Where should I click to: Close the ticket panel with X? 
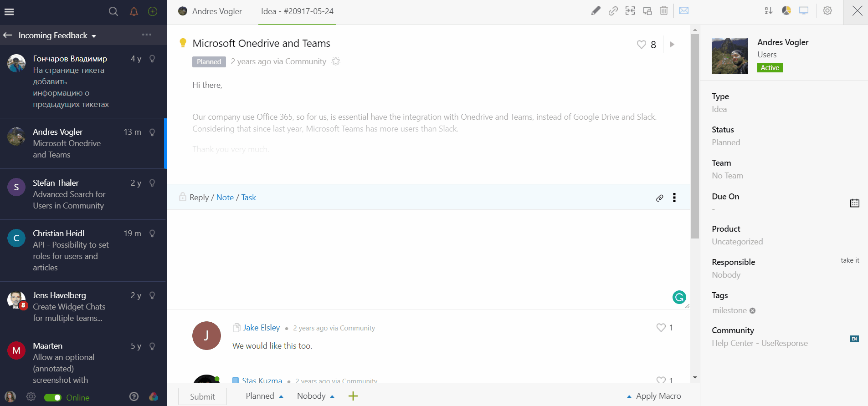tap(857, 11)
